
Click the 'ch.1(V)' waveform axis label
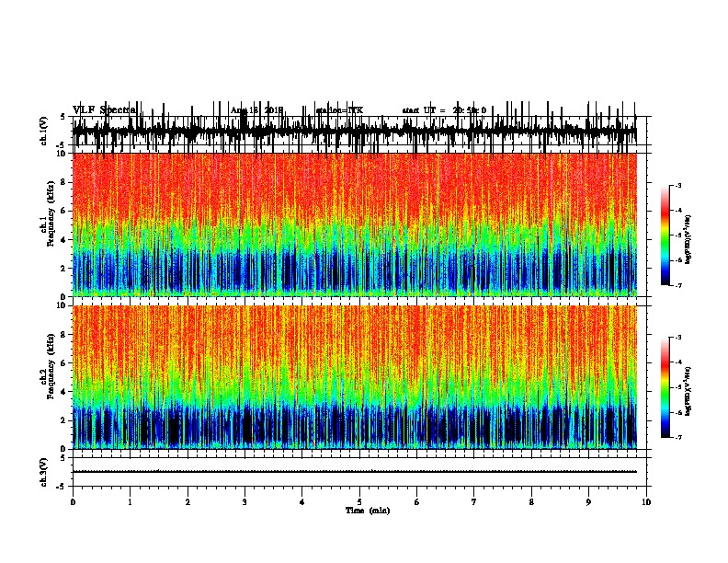tap(44, 131)
